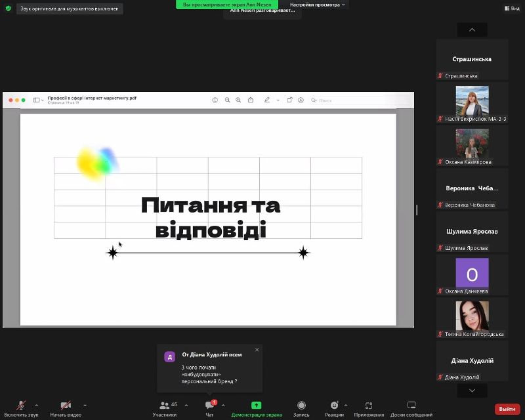Start video with the Начать видео button

(x=66, y=409)
